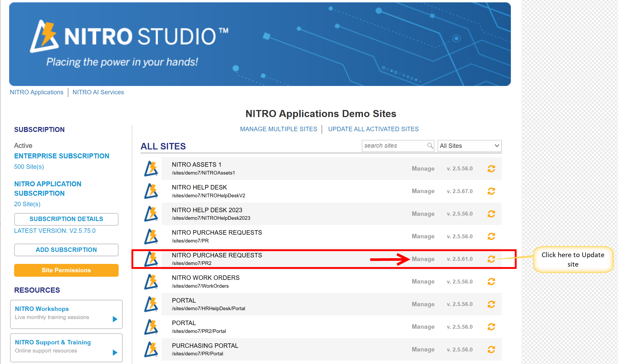This screenshot has width=618, height=364.
Task: Click Manage for /sites/demo7/PR2/Portal
Action: [423, 327]
